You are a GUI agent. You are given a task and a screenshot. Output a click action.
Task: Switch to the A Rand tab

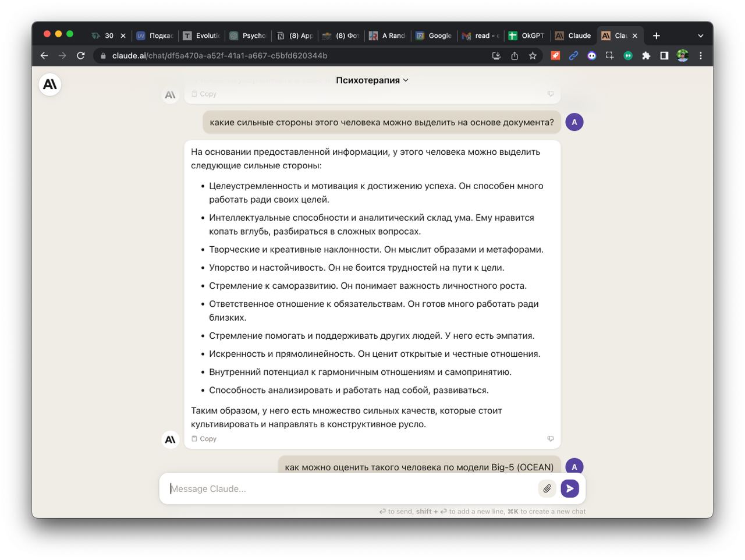coord(388,36)
